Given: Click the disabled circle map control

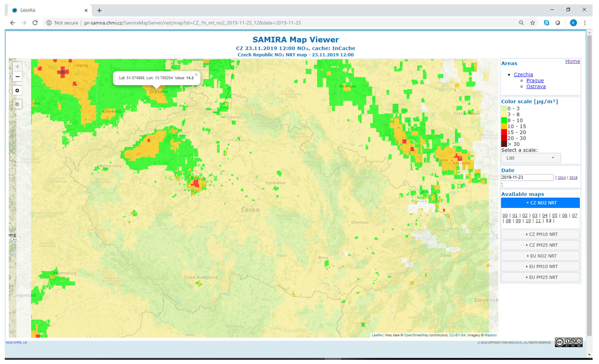Looking at the screenshot, I should click(x=17, y=104).
